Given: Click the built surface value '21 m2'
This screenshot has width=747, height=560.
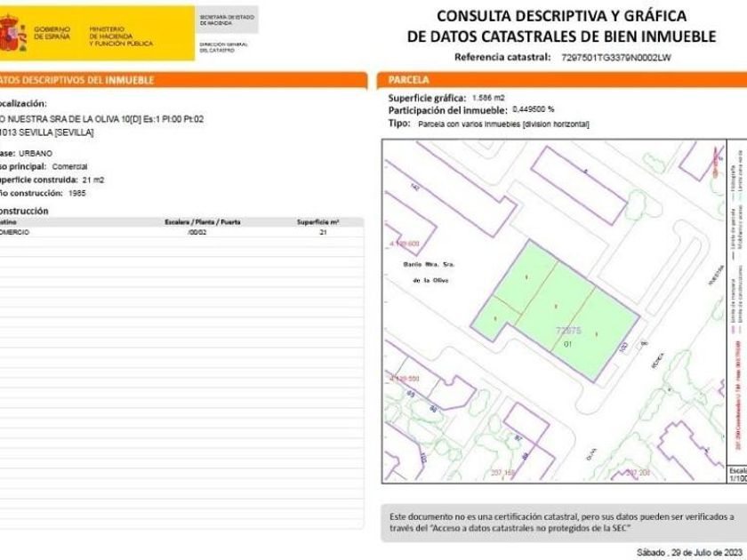Looking at the screenshot, I should (x=92, y=180).
